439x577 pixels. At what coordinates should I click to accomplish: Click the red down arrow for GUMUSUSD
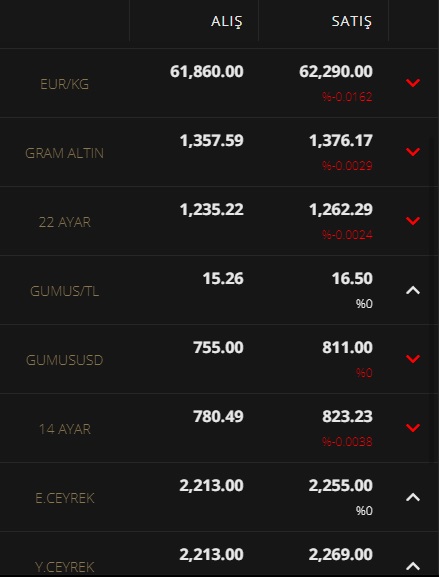pyautogui.click(x=413, y=359)
